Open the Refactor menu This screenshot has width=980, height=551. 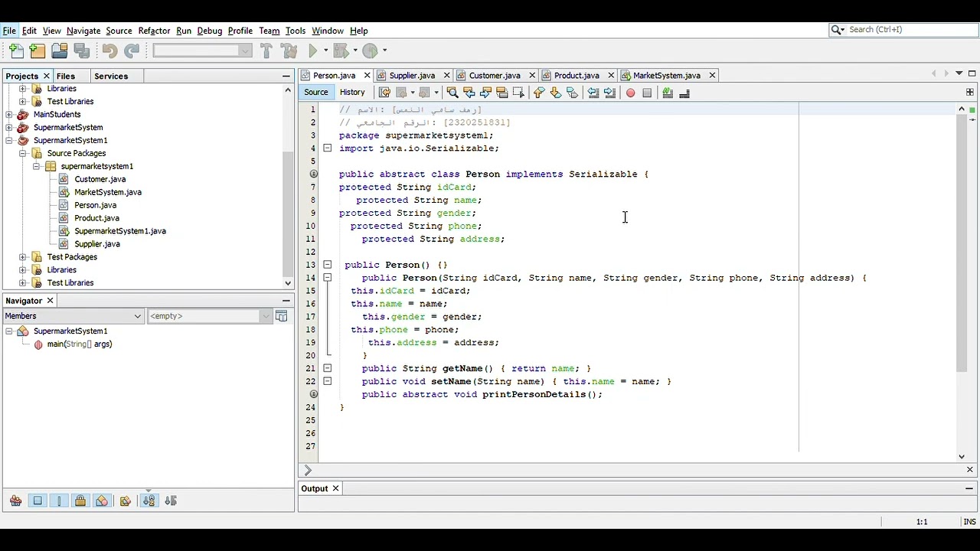click(x=154, y=31)
